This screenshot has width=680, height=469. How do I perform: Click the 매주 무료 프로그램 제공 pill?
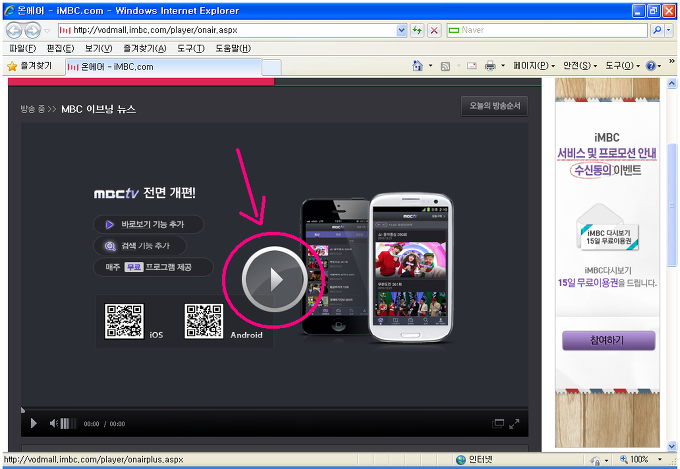pyautogui.click(x=154, y=267)
